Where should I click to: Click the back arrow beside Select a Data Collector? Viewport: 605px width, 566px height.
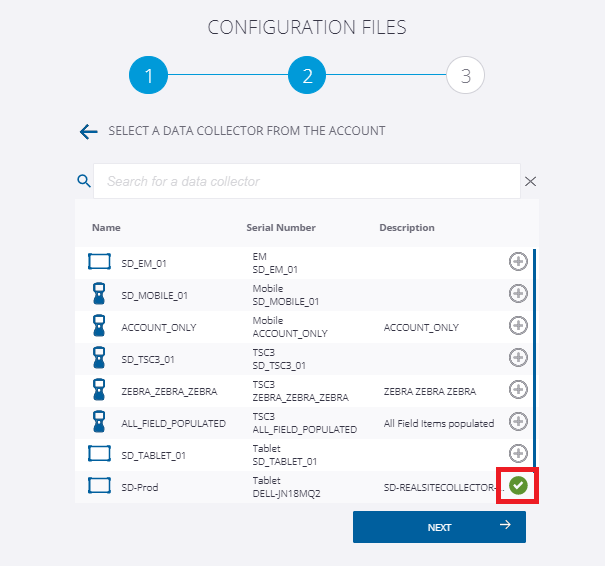tap(88, 132)
